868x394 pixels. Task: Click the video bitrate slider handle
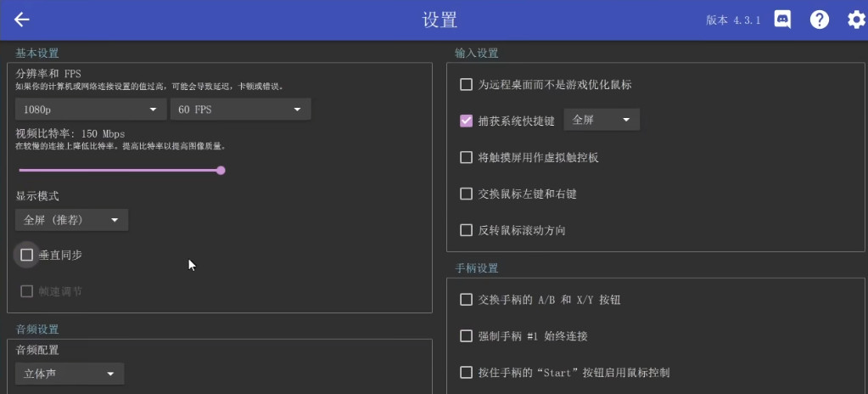(221, 171)
